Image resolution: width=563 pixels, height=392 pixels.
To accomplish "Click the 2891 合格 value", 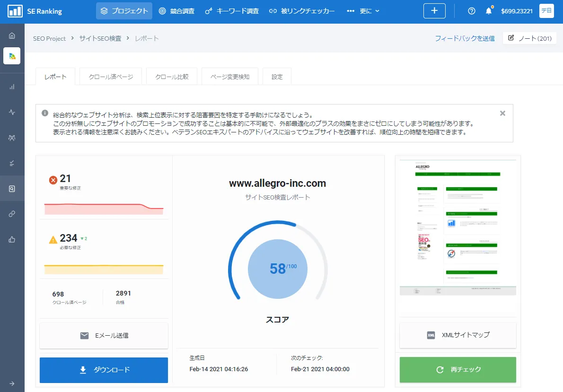I will pyautogui.click(x=123, y=293).
